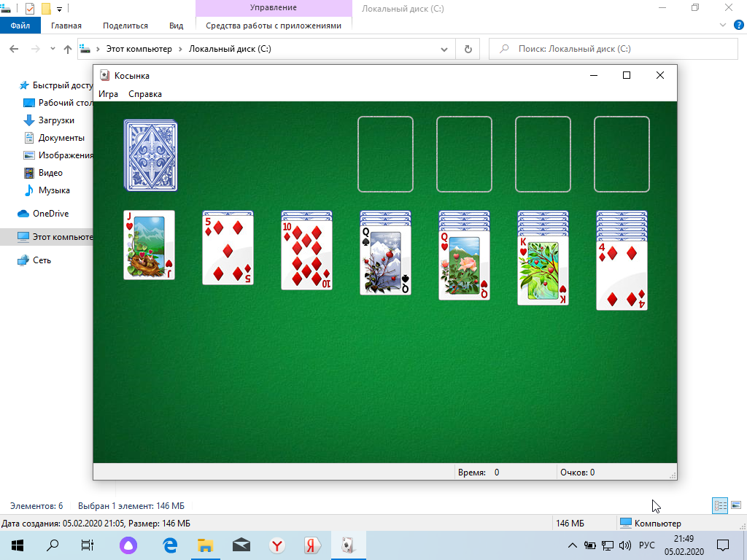Open Explorer help question mark icon
The width and height of the screenshot is (747, 560).
(x=738, y=25)
